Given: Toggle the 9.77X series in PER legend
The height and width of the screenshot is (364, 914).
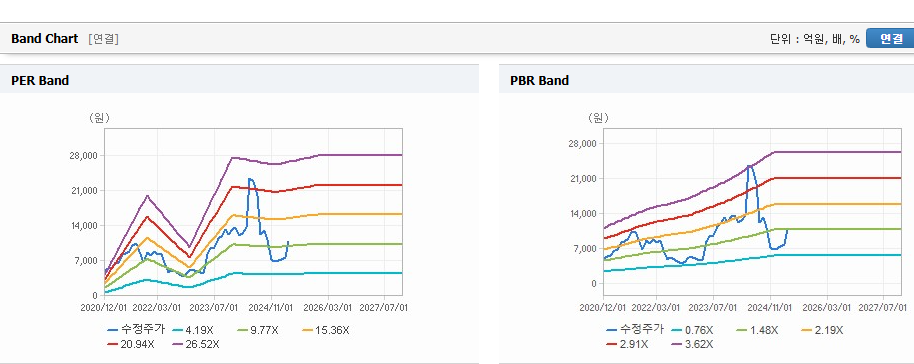Looking at the screenshot, I should point(258,330).
